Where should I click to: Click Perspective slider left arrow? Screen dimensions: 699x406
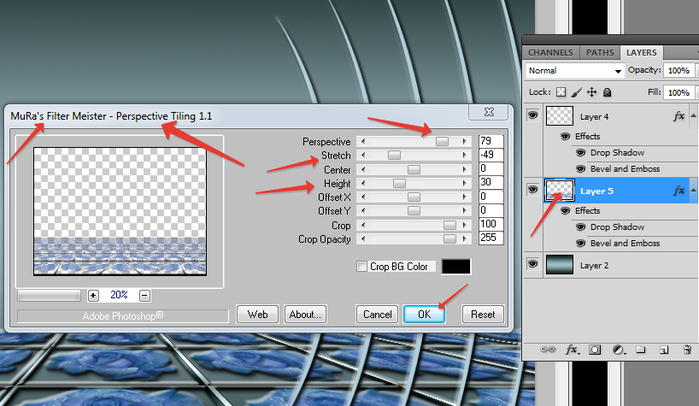pos(363,141)
